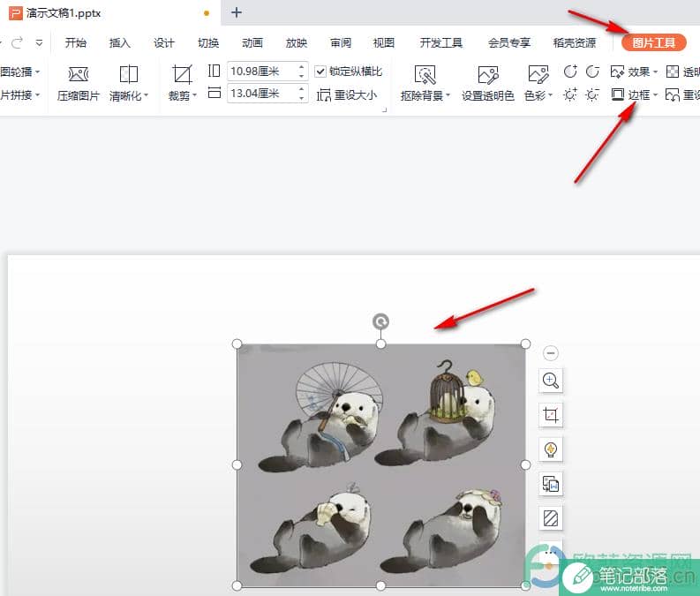Screen dimensions: 700x596
Task: Click the magnifier zoom icon beside picture
Action: (x=551, y=381)
